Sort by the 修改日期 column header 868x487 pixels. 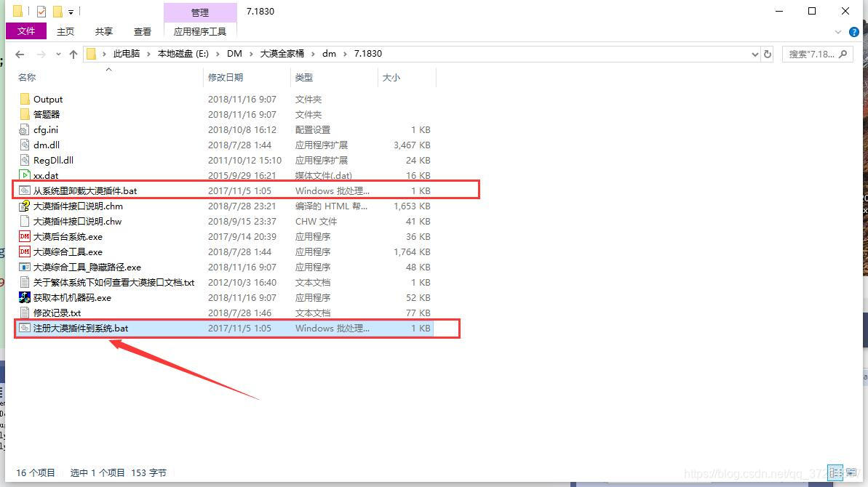[226, 77]
